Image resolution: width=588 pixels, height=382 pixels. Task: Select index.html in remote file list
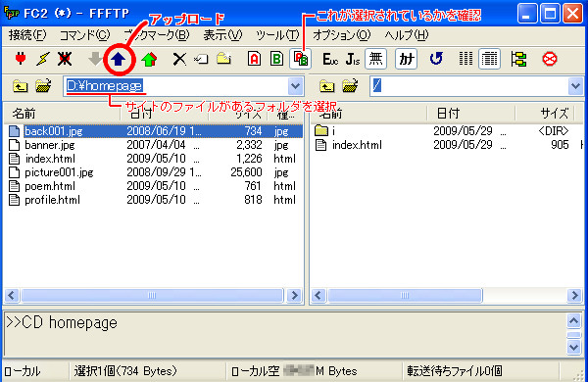coord(357,145)
